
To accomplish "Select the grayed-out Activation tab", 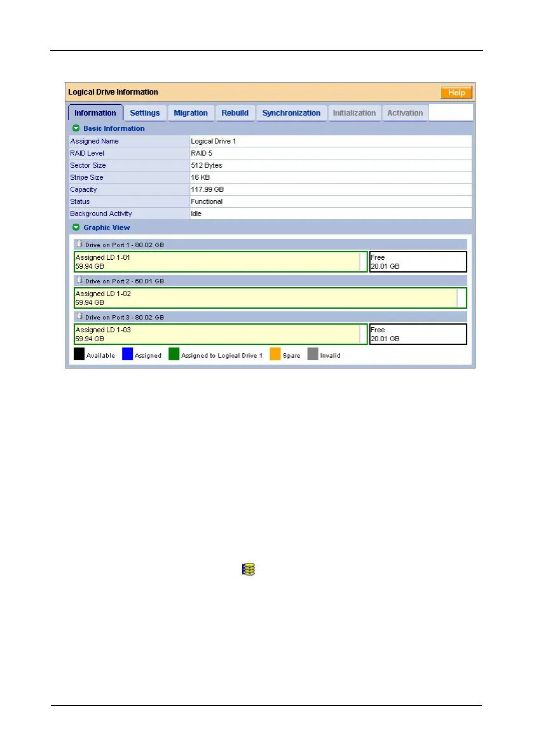I will pyautogui.click(x=405, y=113).
